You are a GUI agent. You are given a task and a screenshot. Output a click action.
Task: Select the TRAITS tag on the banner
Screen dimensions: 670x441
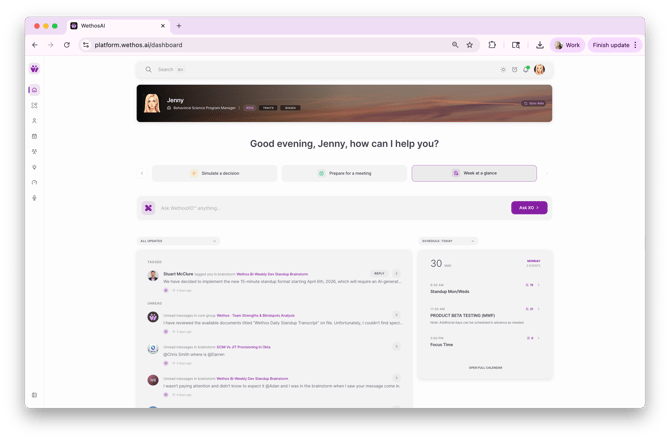[x=268, y=108]
